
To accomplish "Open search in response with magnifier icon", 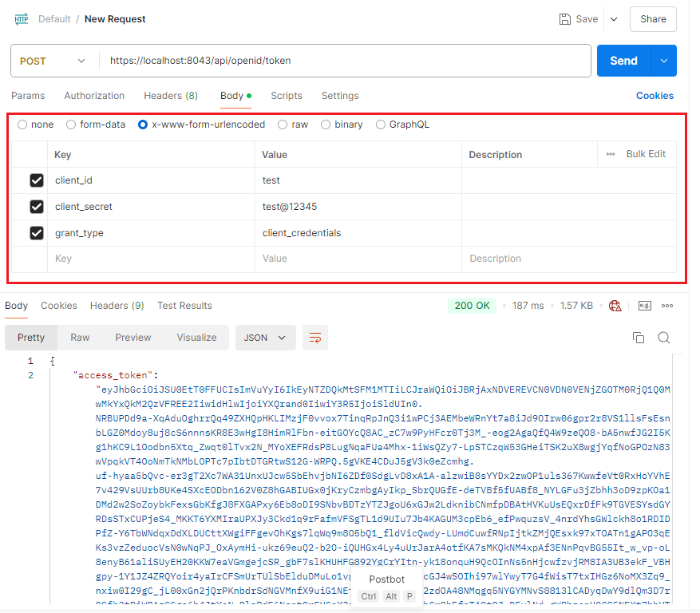I will [663, 338].
